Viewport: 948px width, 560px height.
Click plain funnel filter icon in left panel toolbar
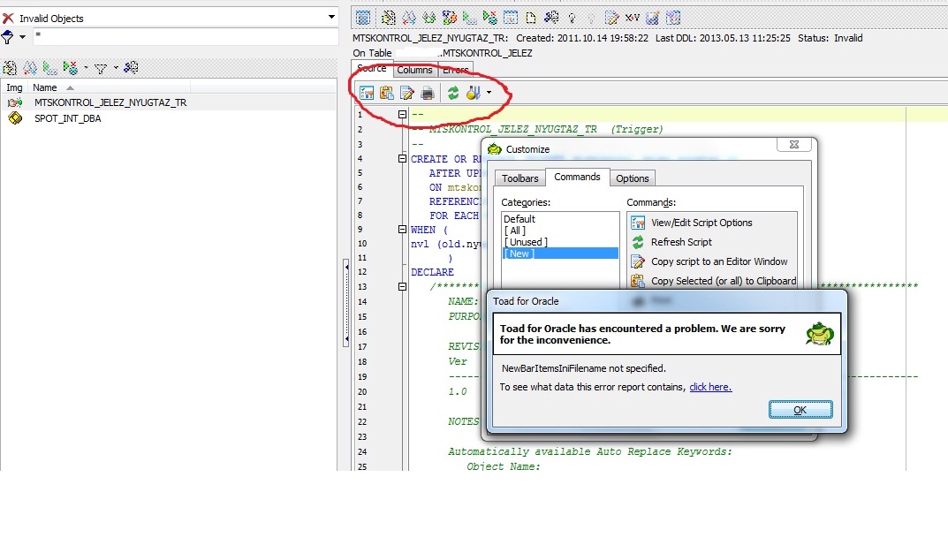tap(101, 68)
